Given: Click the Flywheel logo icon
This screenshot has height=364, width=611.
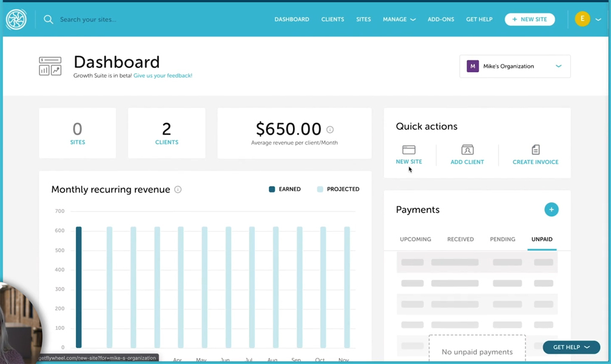Looking at the screenshot, I should [16, 19].
